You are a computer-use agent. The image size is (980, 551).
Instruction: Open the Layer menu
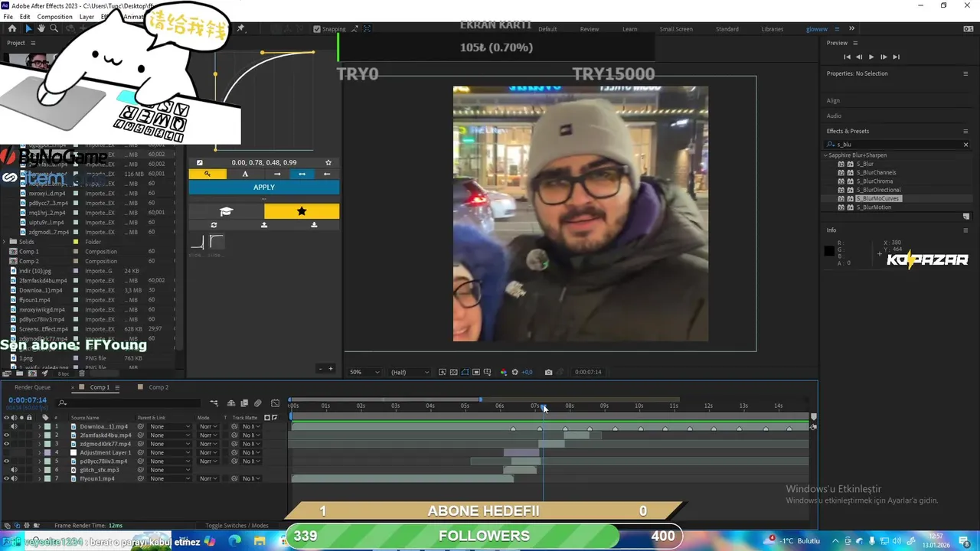(x=87, y=16)
